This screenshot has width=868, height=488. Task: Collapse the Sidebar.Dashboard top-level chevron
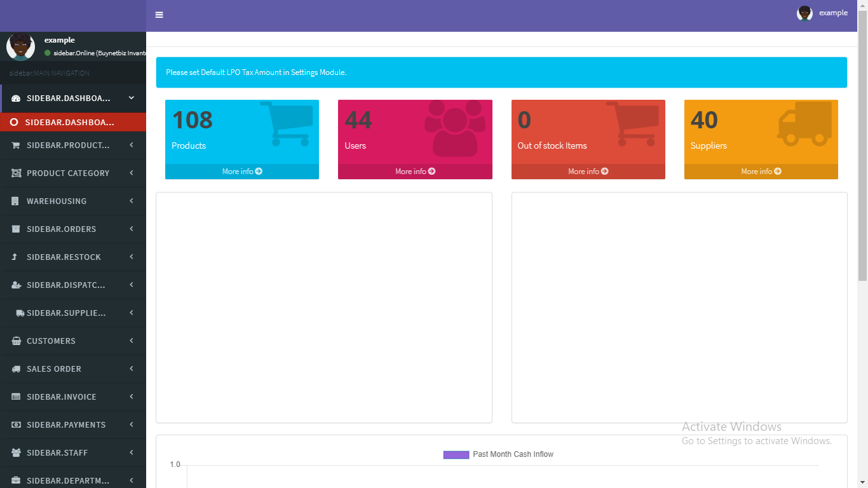pos(132,98)
